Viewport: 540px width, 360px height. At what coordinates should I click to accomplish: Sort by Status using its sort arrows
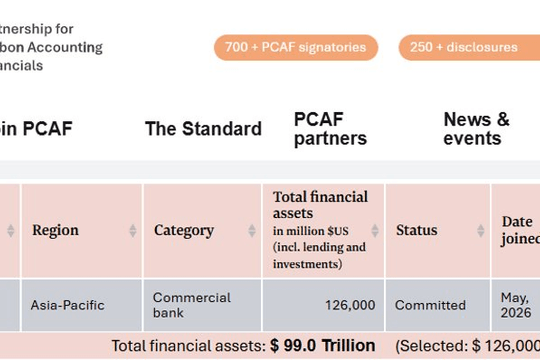click(x=480, y=230)
